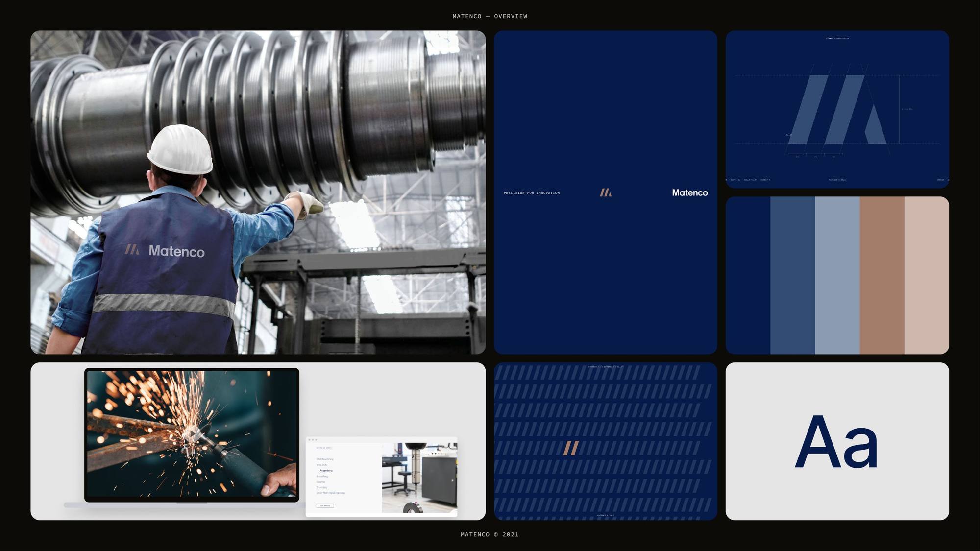Click the laptop screen showing grinding sparks

click(192, 434)
